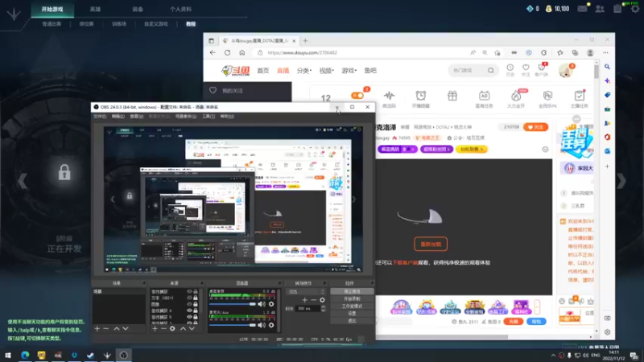Switch to the 个人资料 tab in Dota 2
Image resolution: width=644 pixels, height=362 pixels.
pyautogui.click(x=180, y=9)
